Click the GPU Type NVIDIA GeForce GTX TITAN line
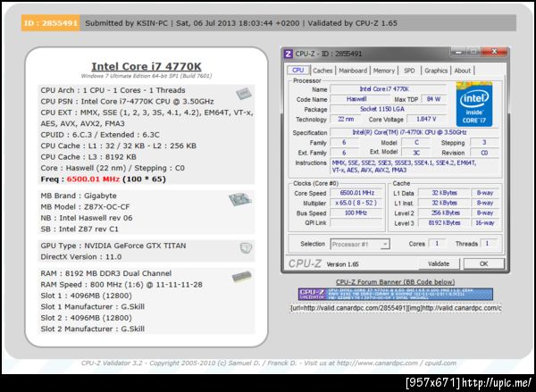 (113, 246)
